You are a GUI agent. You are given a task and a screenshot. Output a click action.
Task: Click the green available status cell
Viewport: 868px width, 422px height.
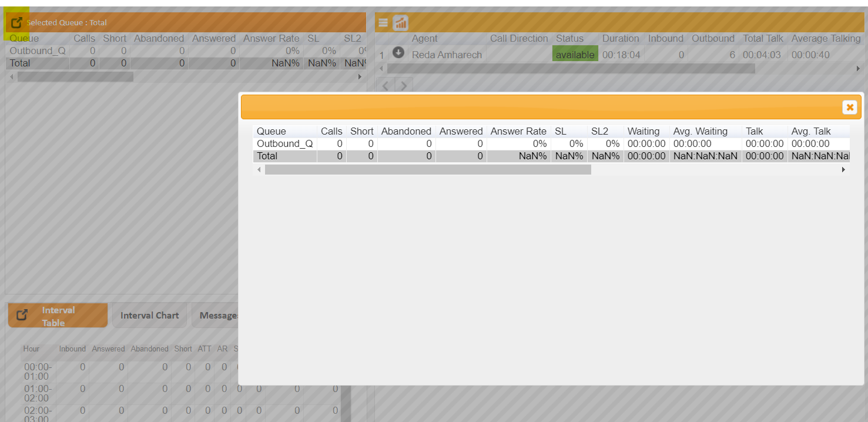[575, 54]
